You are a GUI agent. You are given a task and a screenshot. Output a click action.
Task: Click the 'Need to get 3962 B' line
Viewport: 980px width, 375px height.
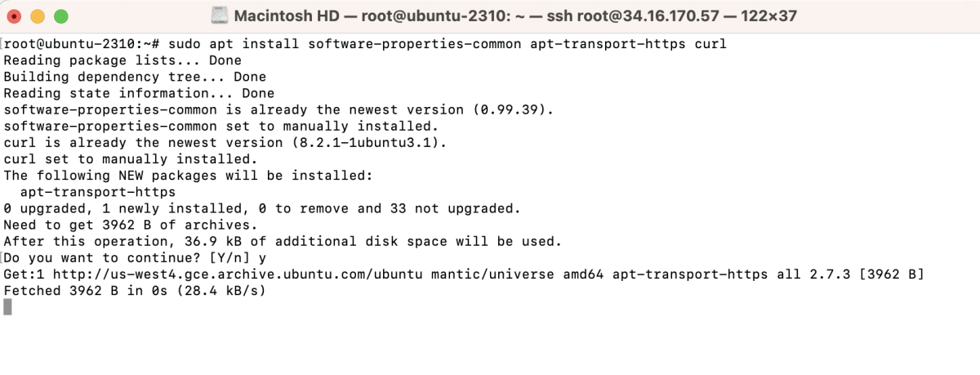click(131, 225)
